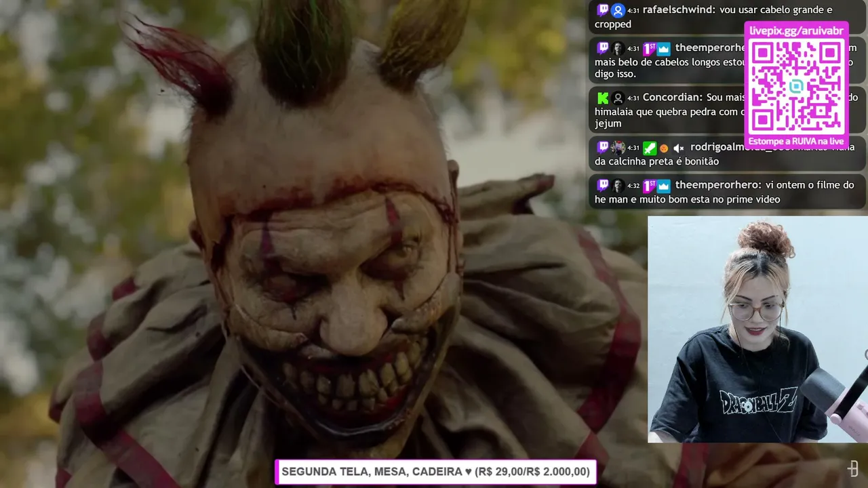This screenshot has width=868, height=488.
Task: Click the green Kick icon beside Concordian
Action: (603, 98)
